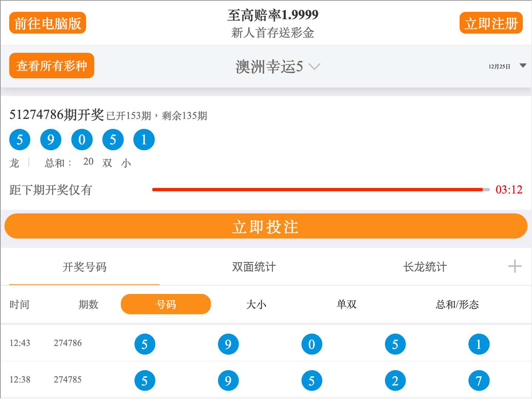
Task: Select the number 5 ball in latest results
Action: coord(20,139)
